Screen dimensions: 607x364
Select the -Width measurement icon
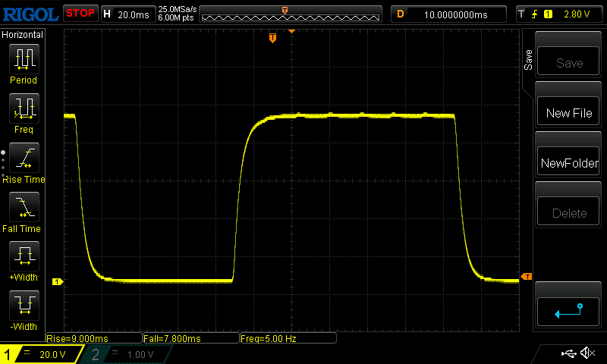tap(24, 305)
